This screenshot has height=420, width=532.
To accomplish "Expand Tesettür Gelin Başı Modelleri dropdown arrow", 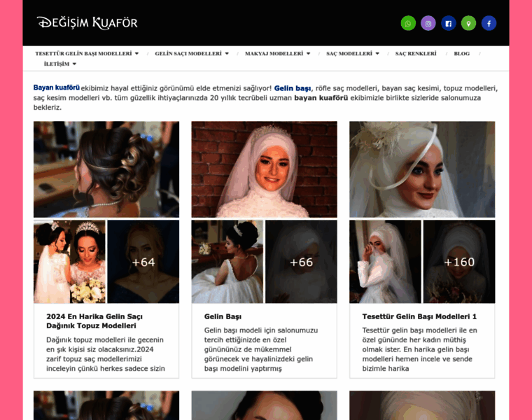I will point(136,54).
